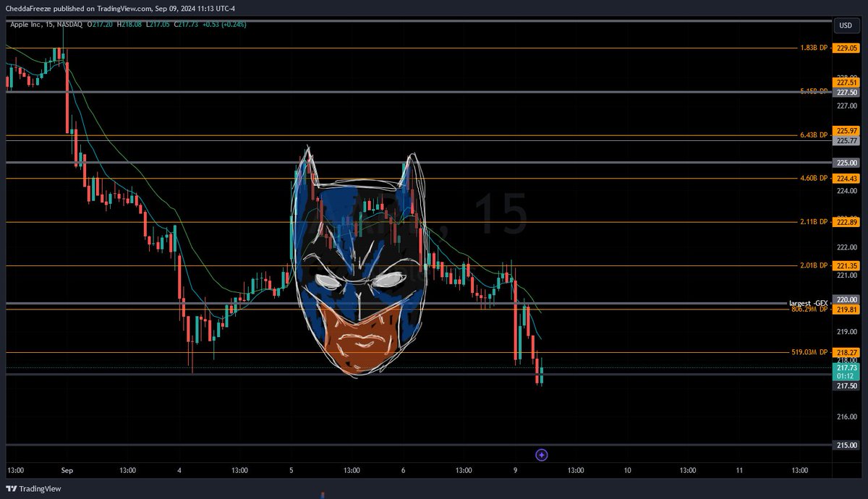
Task: Click the TradingView logo in the bottom-left corner
Action: (x=33, y=488)
